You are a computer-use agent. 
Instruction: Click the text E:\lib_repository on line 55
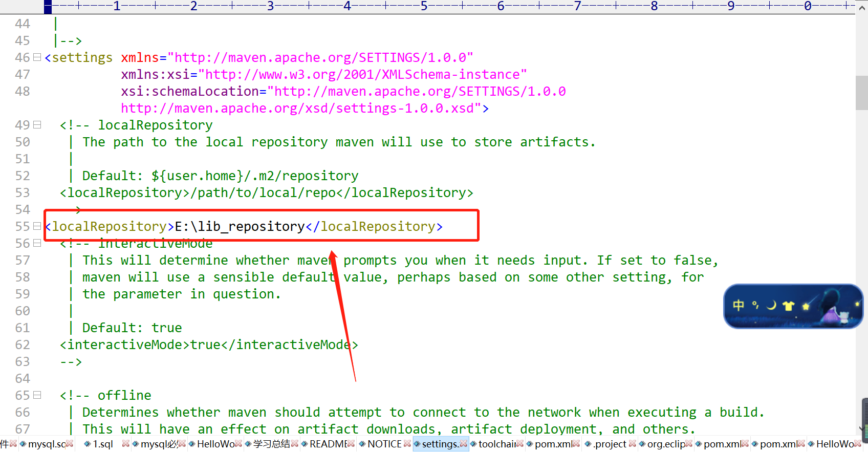(x=240, y=226)
